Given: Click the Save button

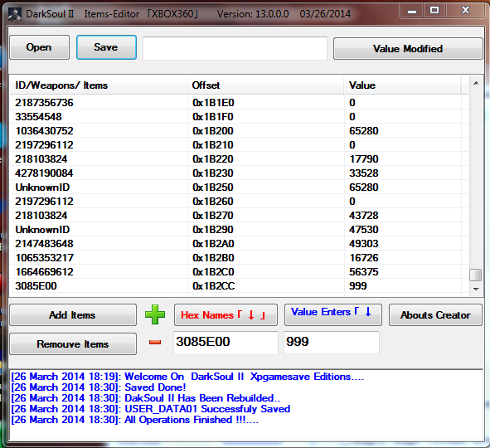Looking at the screenshot, I should (x=106, y=47).
